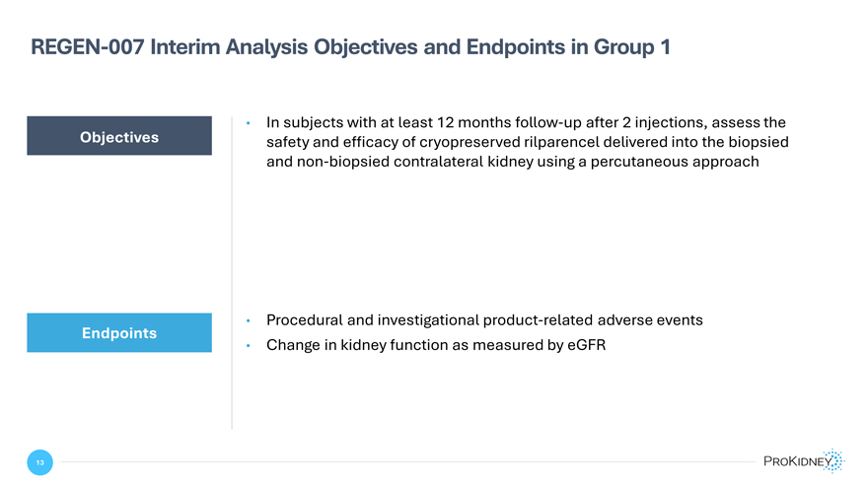868x488 pixels.
Task: Click 'Group 1' at the end of the title
Action: point(632,47)
